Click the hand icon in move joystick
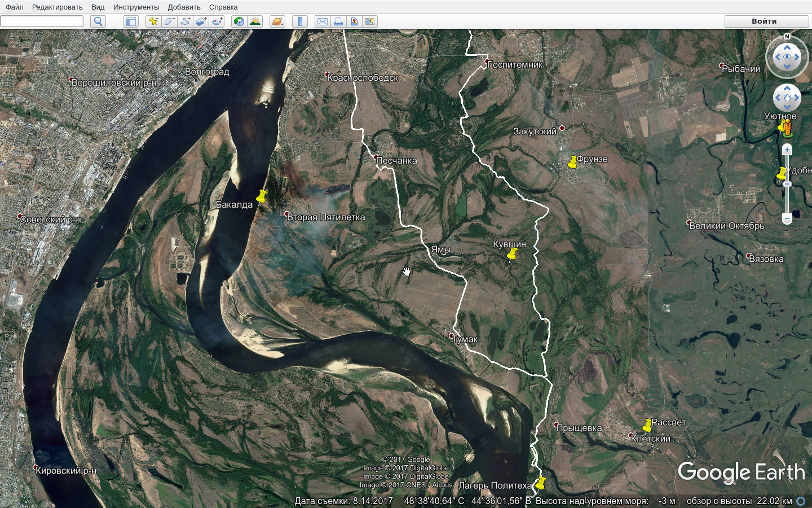The height and width of the screenshot is (508, 812). [787, 98]
